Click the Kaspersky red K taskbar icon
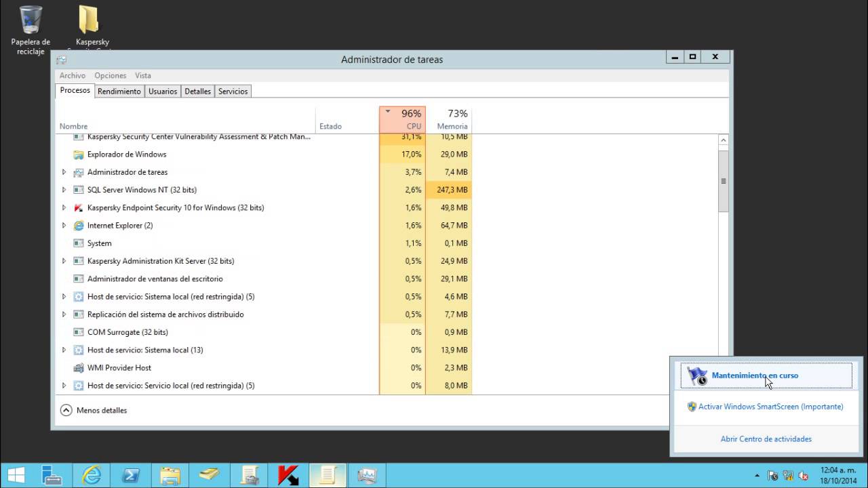The image size is (868, 488). (288, 476)
